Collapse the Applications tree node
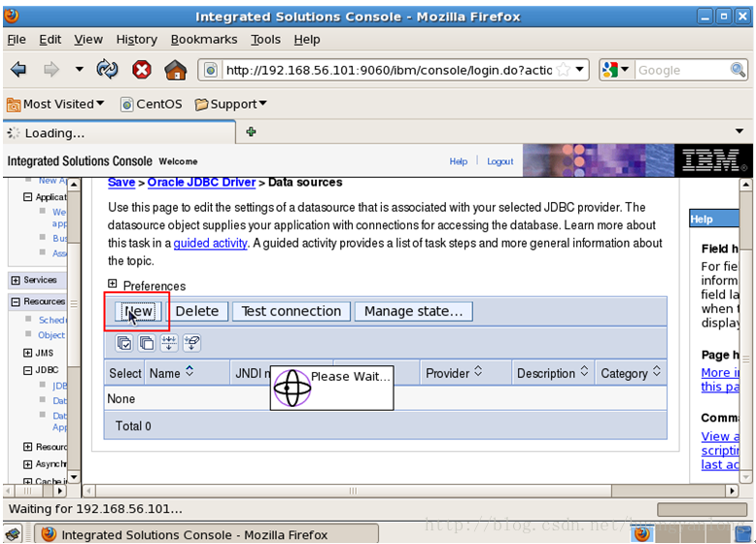The height and width of the screenshot is (544, 756). coord(27,196)
